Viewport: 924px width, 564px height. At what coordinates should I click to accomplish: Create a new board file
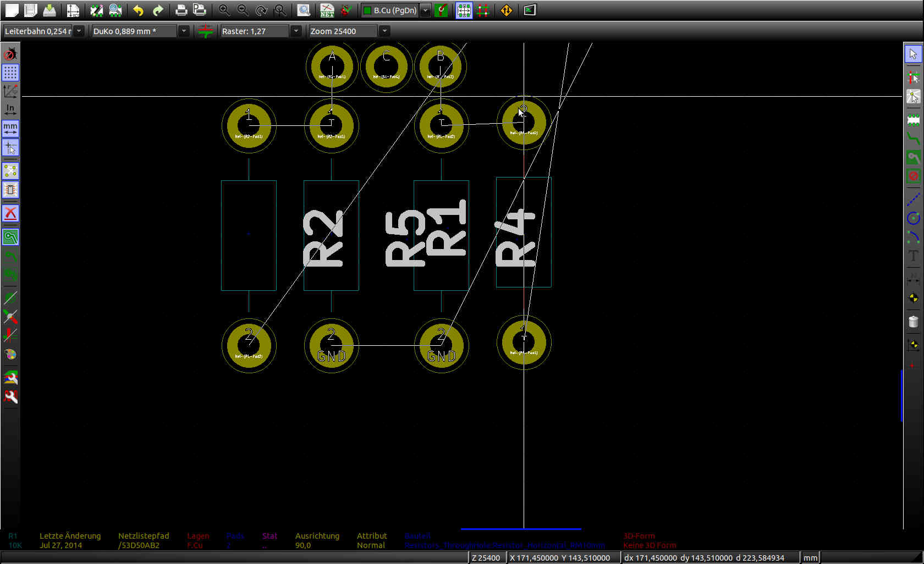12,10
